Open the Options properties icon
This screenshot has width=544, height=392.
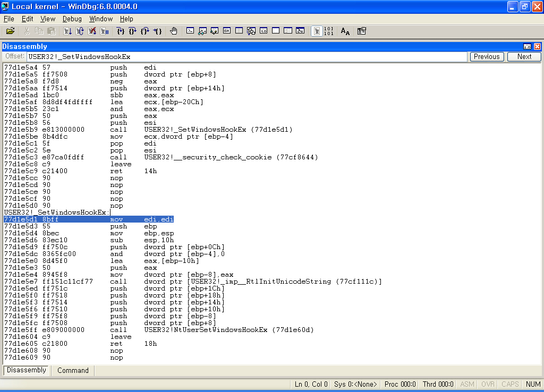point(361,31)
